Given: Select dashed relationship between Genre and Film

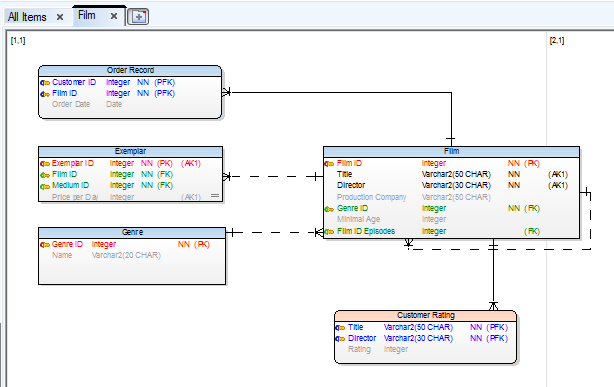Looking at the screenshot, I should 274,233.
